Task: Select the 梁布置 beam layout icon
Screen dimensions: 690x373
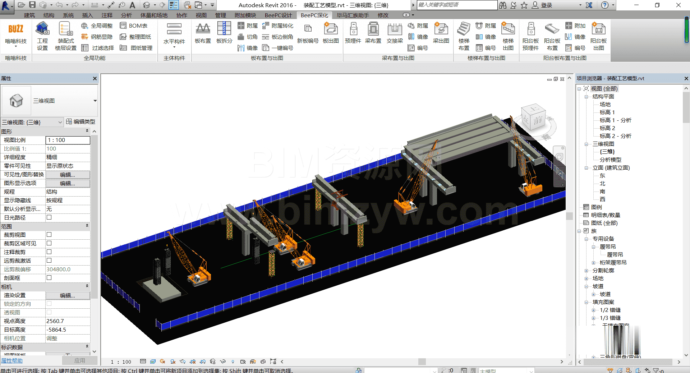Action: 373,33
